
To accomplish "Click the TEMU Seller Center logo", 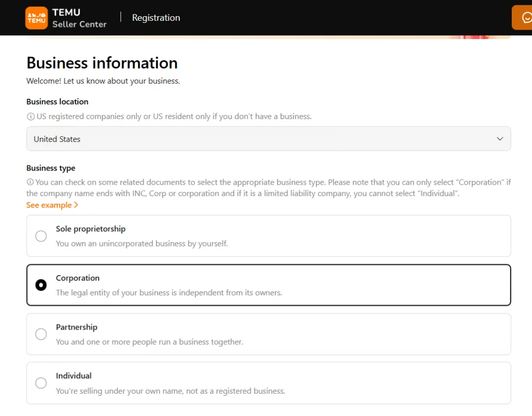I will coord(66,17).
